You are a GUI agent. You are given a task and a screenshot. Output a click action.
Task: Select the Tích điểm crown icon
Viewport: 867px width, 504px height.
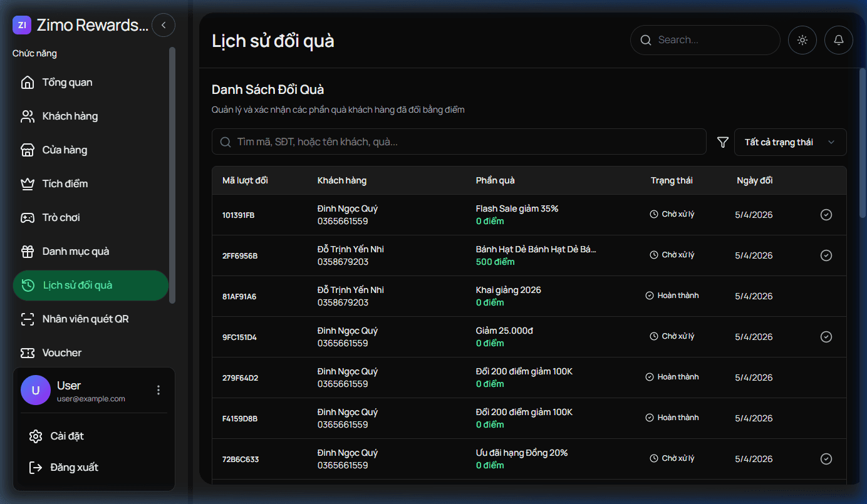pos(28,184)
